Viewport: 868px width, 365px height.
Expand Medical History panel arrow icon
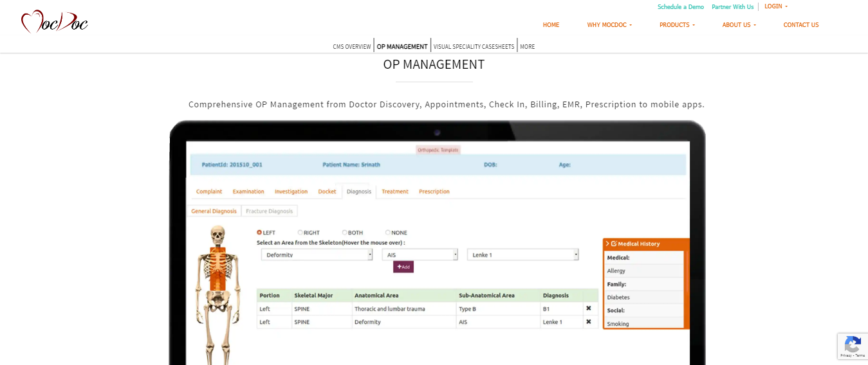click(x=607, y=244)
